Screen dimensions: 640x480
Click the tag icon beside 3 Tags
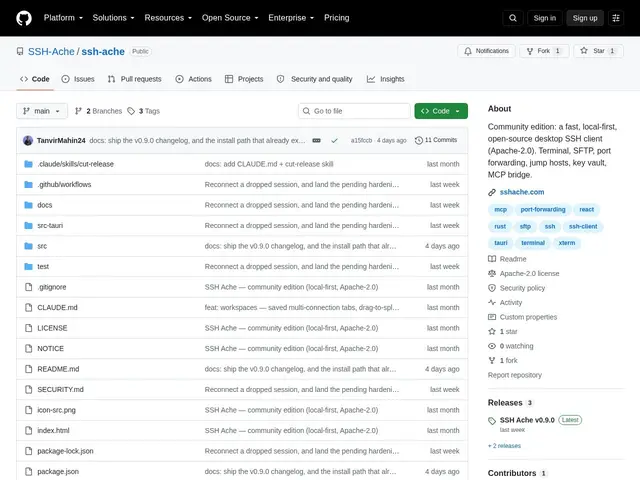click(x=131, y=111)
